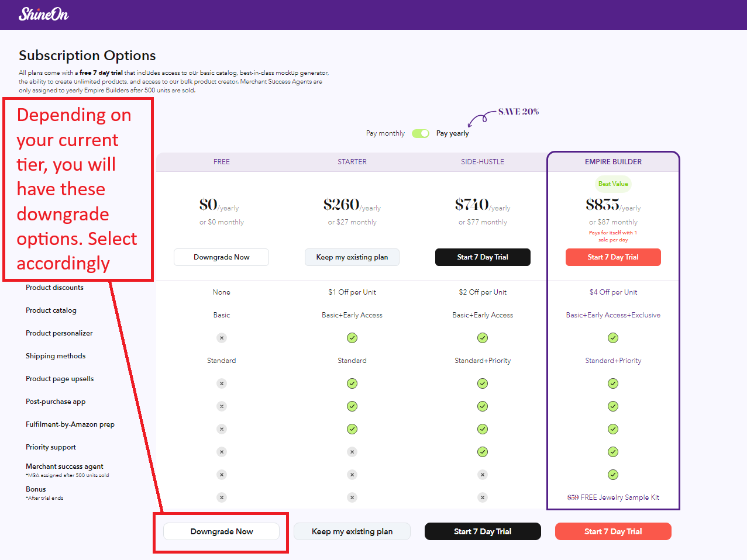Click the Best Value badge on Empire Builder
Image resolution: width=747 pixels, height=560 pixels.
(x=613, y=184)
